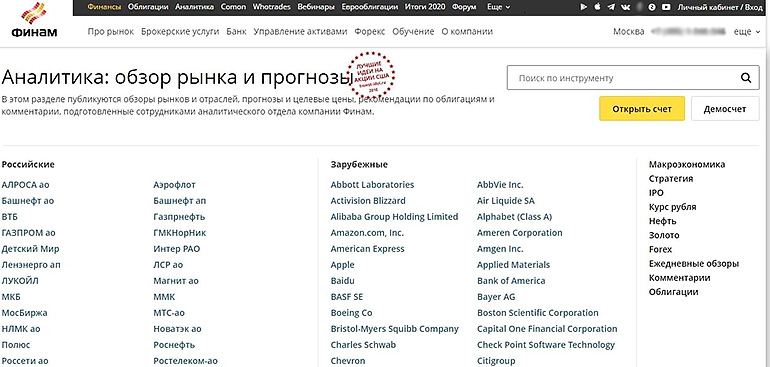The width and height of the screenshot is (770, 367).
Task: Open the Про рынок section
Action: pyautogui.click(x=110, y=31)
